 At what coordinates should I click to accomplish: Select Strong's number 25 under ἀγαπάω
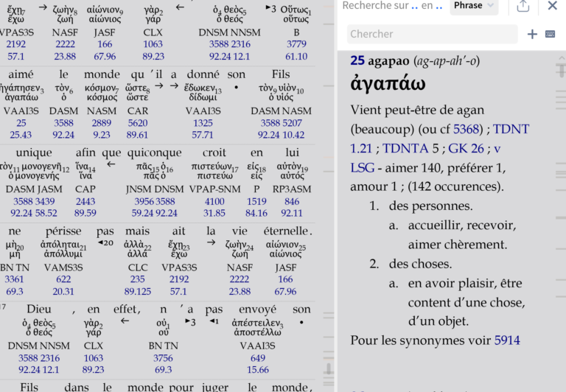[21, 123]
